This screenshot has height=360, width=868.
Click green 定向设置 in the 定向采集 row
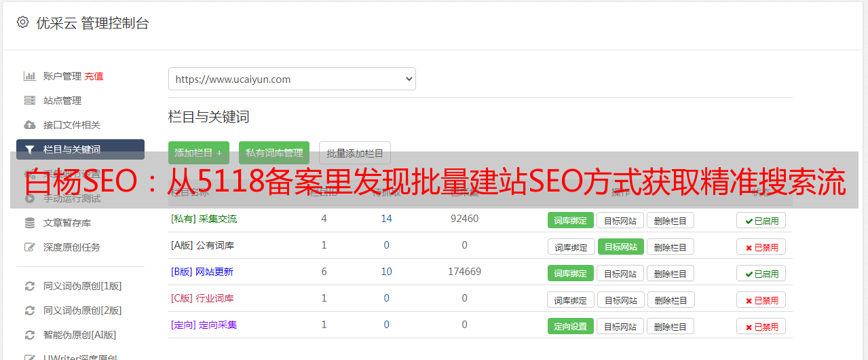coord(571,326)
